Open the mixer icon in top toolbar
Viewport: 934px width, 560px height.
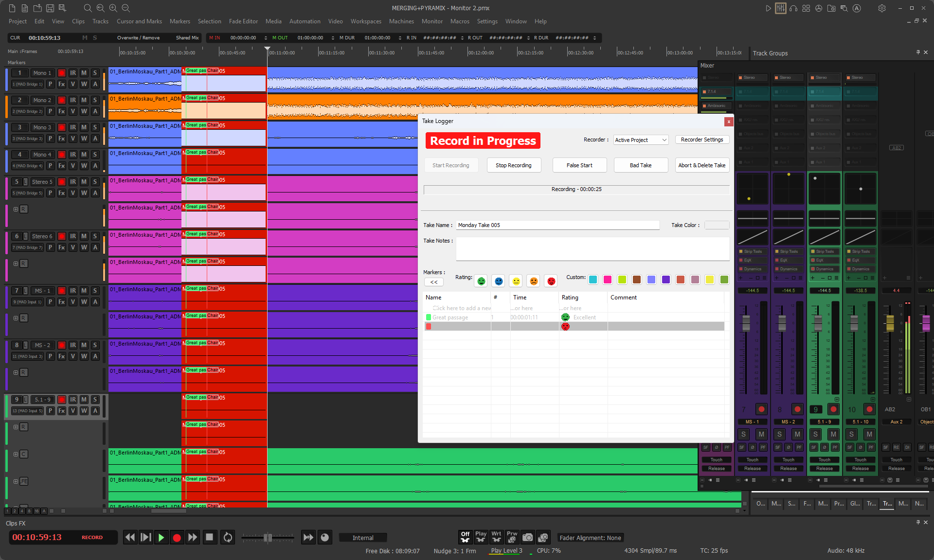780,8
